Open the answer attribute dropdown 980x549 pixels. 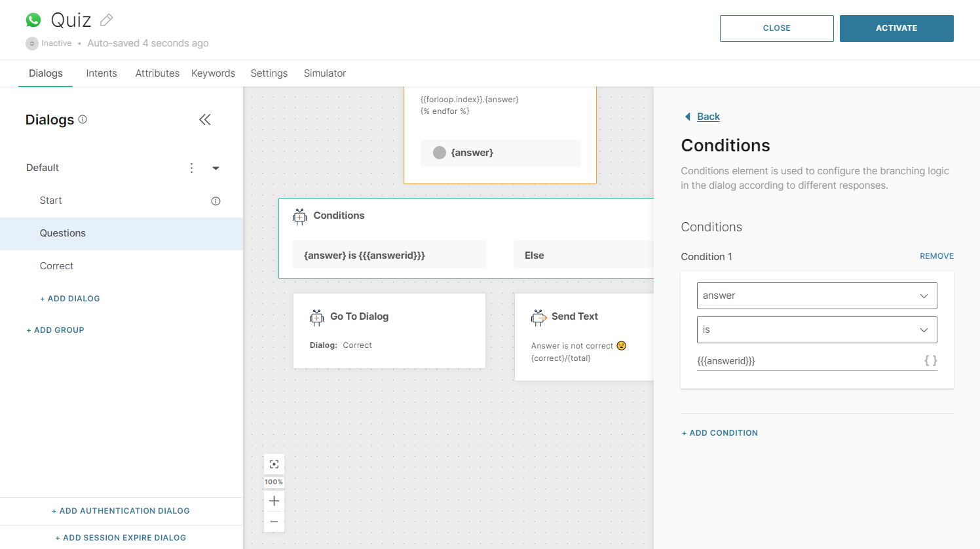point(816,295)
